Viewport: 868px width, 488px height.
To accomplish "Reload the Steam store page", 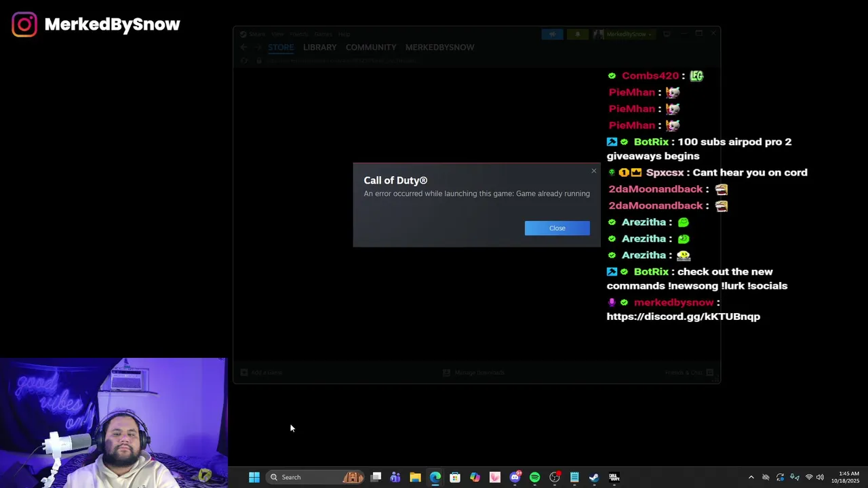I will click(x=244, y=60).
